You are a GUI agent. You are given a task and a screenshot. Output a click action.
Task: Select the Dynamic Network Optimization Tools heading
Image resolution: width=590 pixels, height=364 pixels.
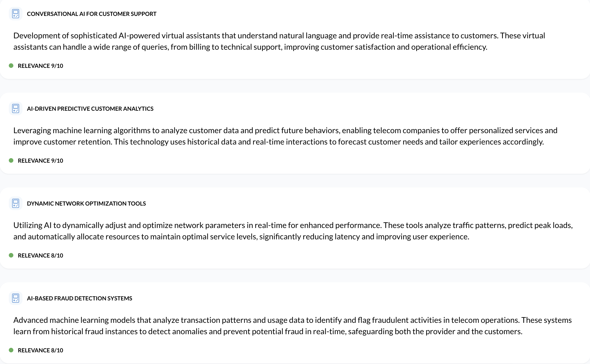click(x=86, y=204)
